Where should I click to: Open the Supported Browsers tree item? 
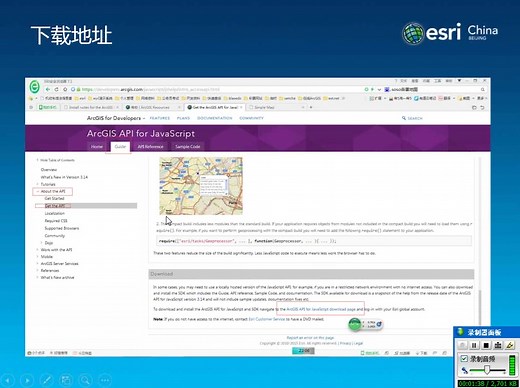point(62,228)
